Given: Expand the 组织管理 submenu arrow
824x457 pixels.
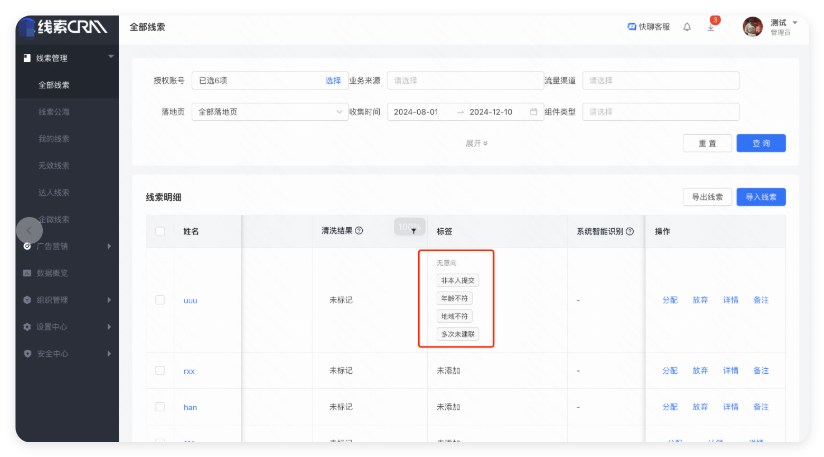Looking at the screenshot, I should tap(109, 300).
